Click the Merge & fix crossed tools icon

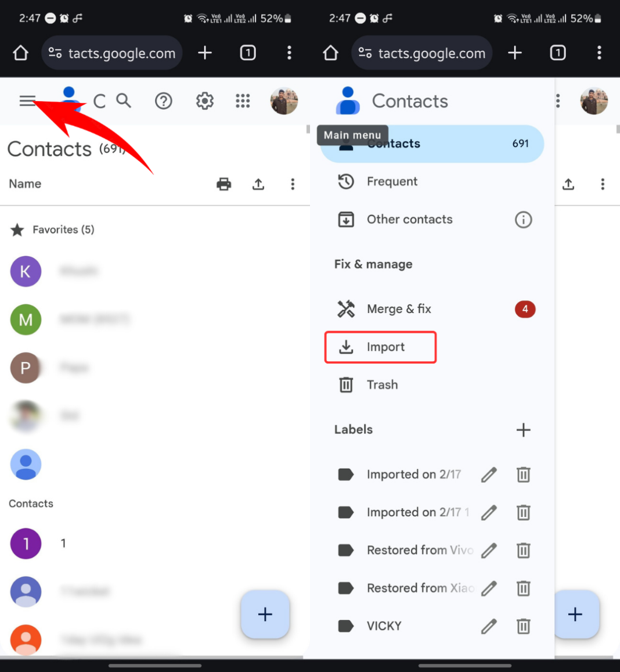pos(346,309)
